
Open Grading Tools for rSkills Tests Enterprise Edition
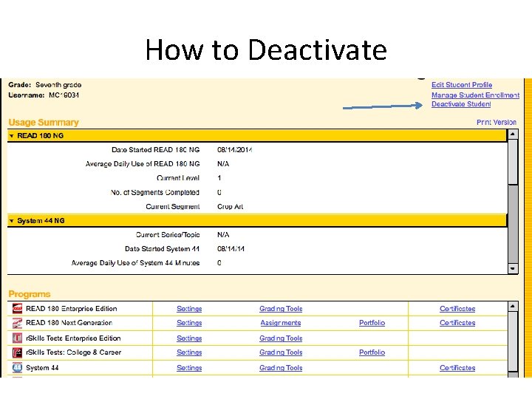tap(281, 338)
